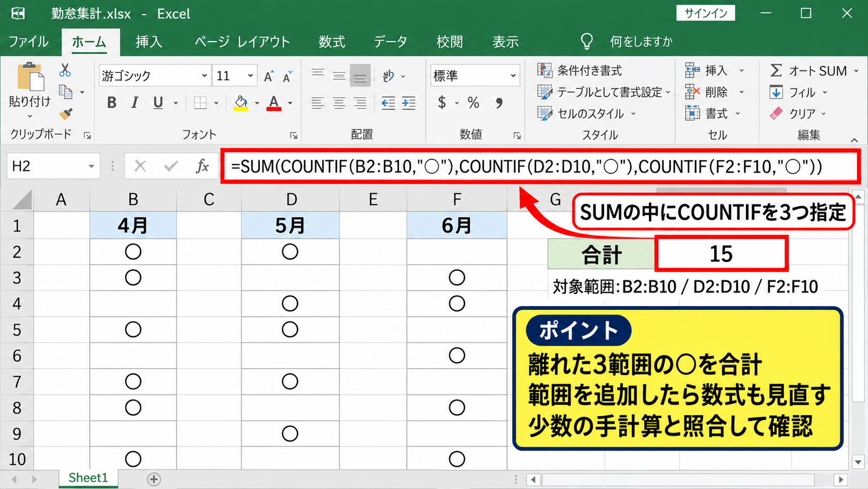868x489 pixels.
Task: Click the text Orientation icon
Action: [x=389, y=76]
